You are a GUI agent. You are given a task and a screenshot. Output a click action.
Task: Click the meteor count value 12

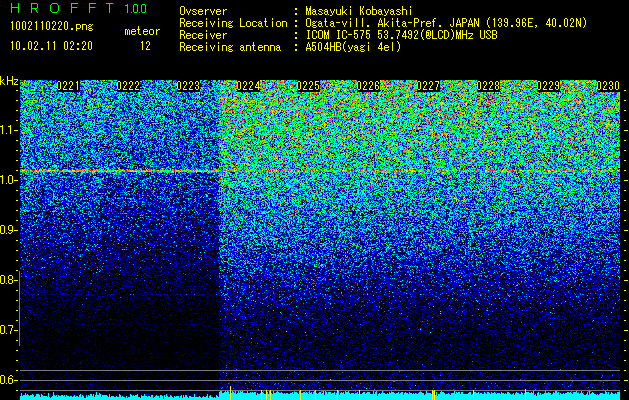[145, 46]
